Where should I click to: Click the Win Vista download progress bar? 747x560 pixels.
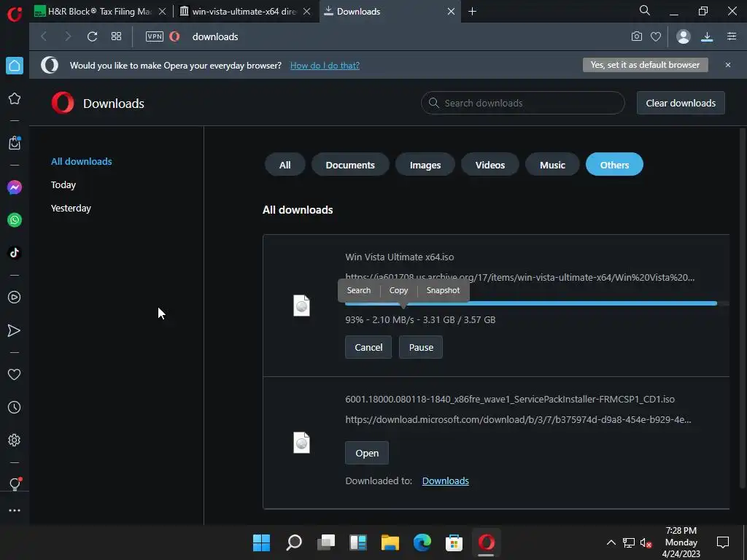click(537, 303)
